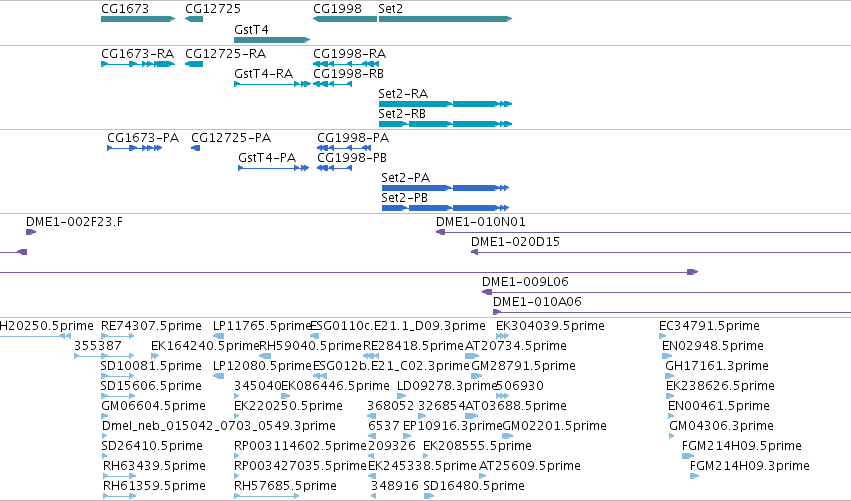Click the LD09278.3prime label
851x501 pixels.
point(448,386)
